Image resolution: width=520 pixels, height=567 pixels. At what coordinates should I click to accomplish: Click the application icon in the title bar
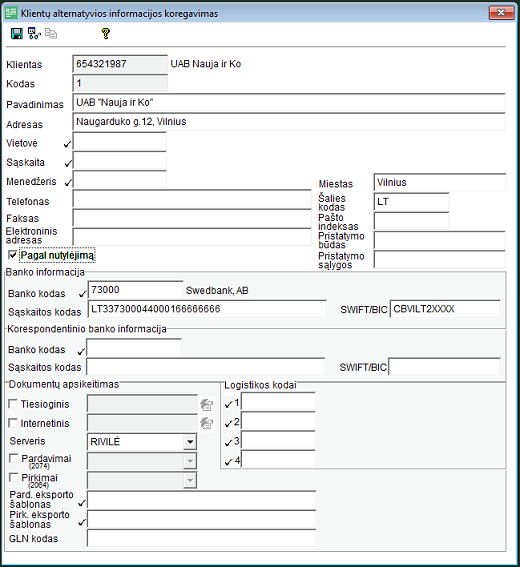(x=11, y=13)
